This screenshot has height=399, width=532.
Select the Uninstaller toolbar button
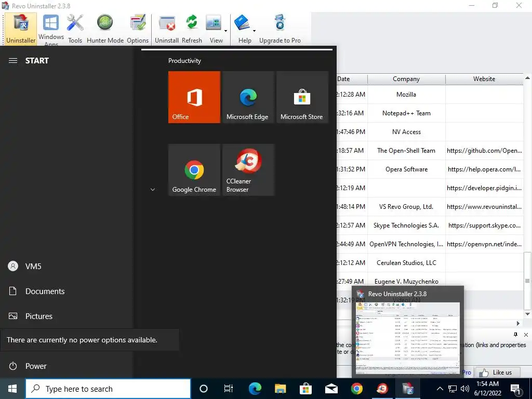click(21, 29)
